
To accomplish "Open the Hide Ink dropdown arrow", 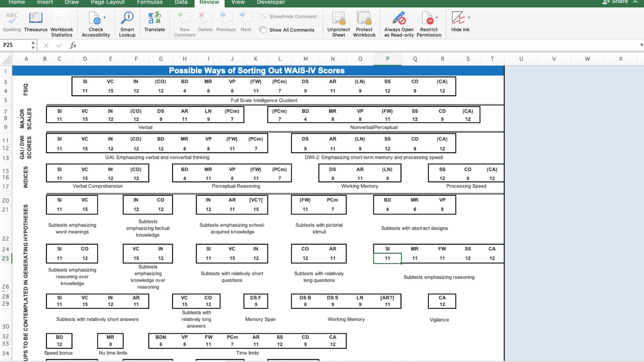I will [468, 18].
